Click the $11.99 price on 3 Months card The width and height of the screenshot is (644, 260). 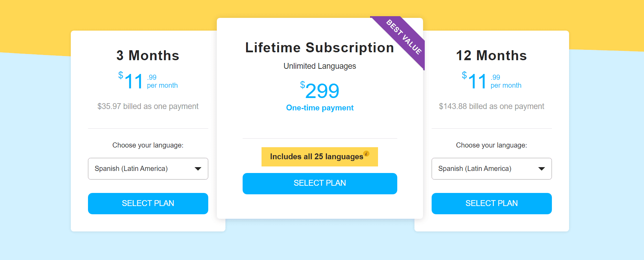(147, 81)
